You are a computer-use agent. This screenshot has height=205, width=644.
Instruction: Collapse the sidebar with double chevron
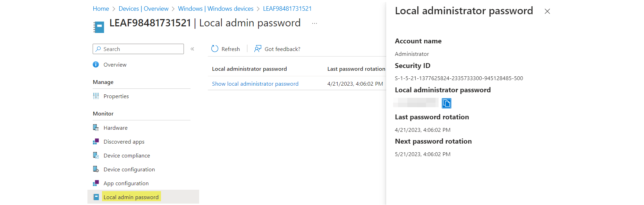pyautogui.click(x=192, y=49)
